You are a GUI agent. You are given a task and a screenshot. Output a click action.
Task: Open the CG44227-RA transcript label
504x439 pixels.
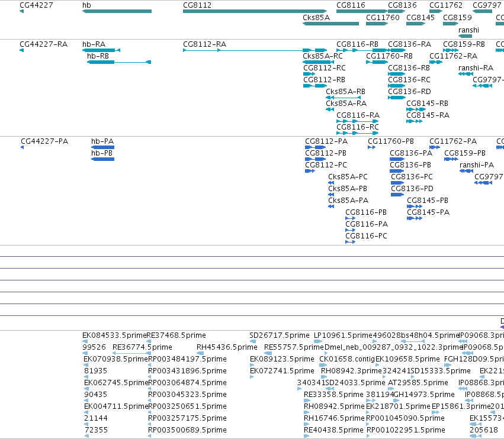click(43, 44)
